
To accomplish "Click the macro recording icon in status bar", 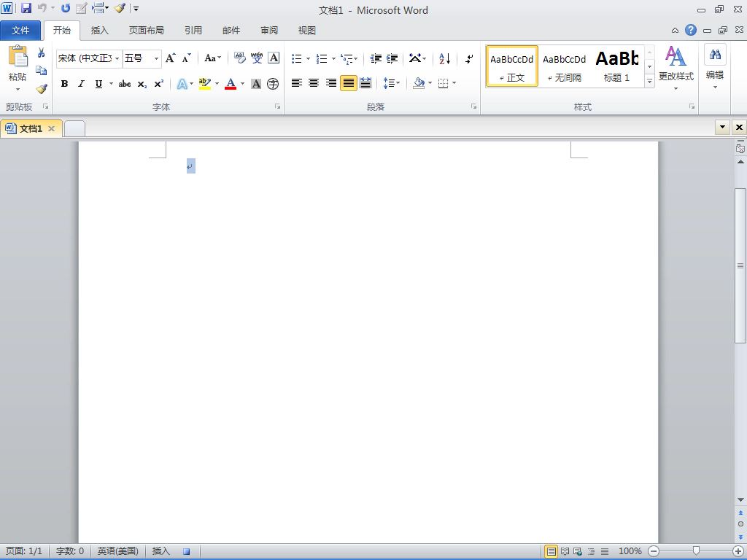I will (186, 551).
